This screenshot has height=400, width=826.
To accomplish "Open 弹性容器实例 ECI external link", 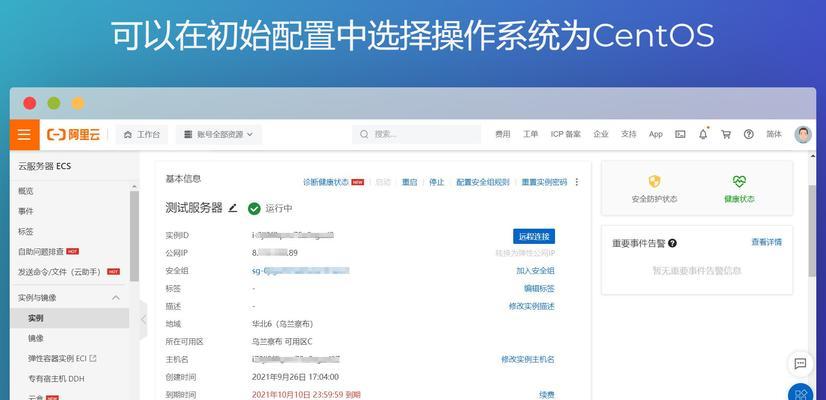I will pyautogui.click(x=62, y=358).
